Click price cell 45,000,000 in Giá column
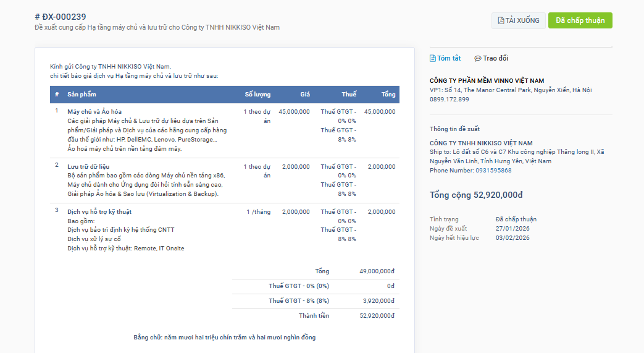The width and height of the screenshot is (644, 353). click(x=294, y=111)
